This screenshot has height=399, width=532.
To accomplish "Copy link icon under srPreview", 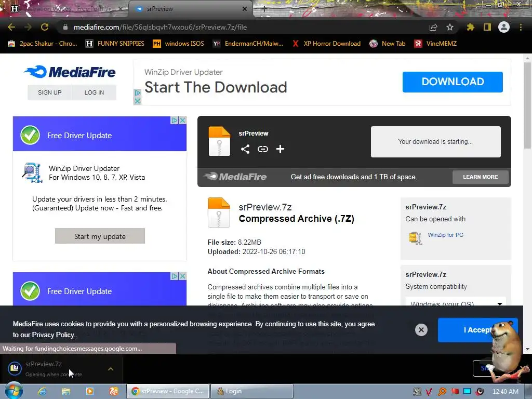I will tap(262, 149).
